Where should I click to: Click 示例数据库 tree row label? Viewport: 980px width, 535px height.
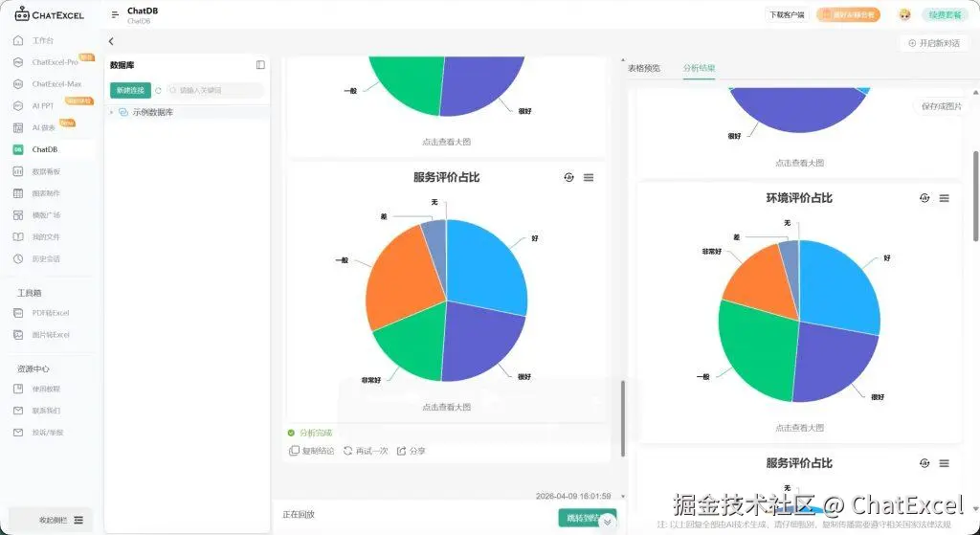tap(152, 113)
